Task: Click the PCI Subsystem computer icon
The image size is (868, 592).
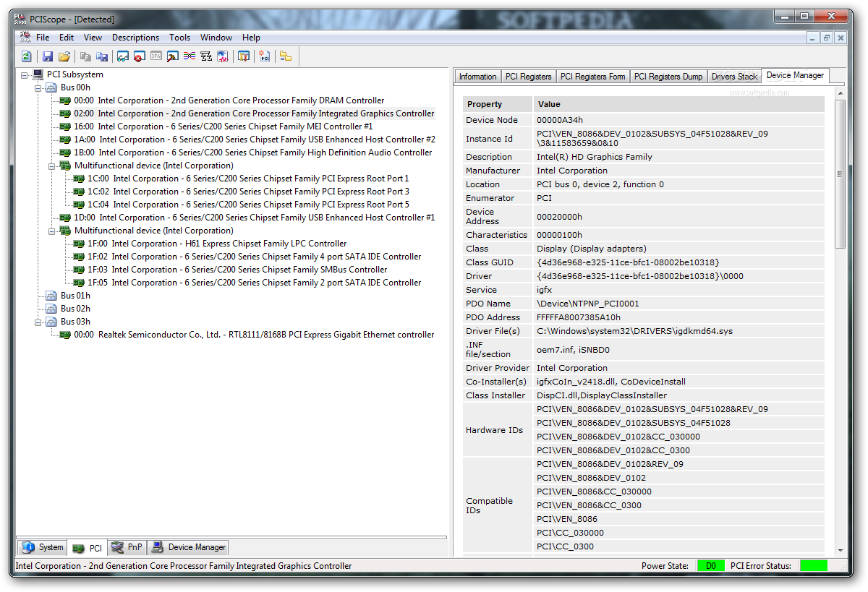Action: [38, 74]
